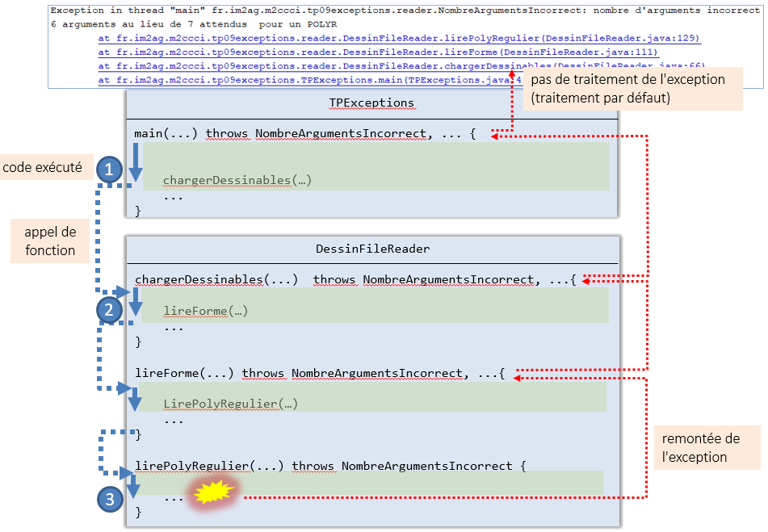This screenshot has height=532, width=768.
Task: Click the red arrowhead beside main signature
Action: (496, 136)
